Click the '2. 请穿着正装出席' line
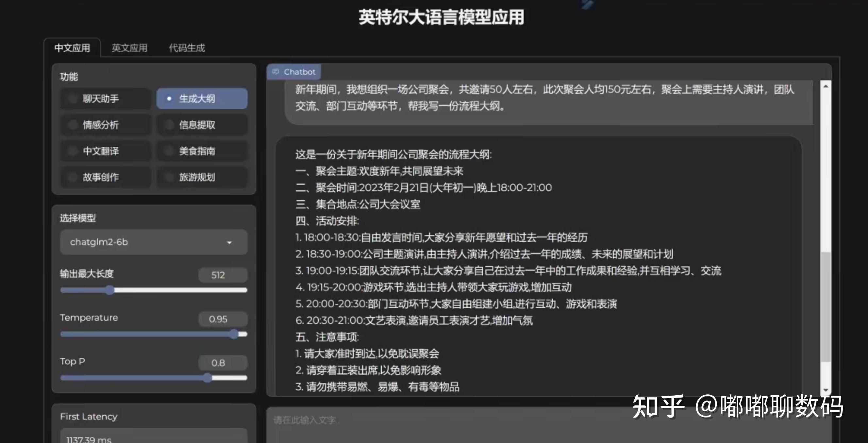 pyautogui.click(x=368, y=370)
